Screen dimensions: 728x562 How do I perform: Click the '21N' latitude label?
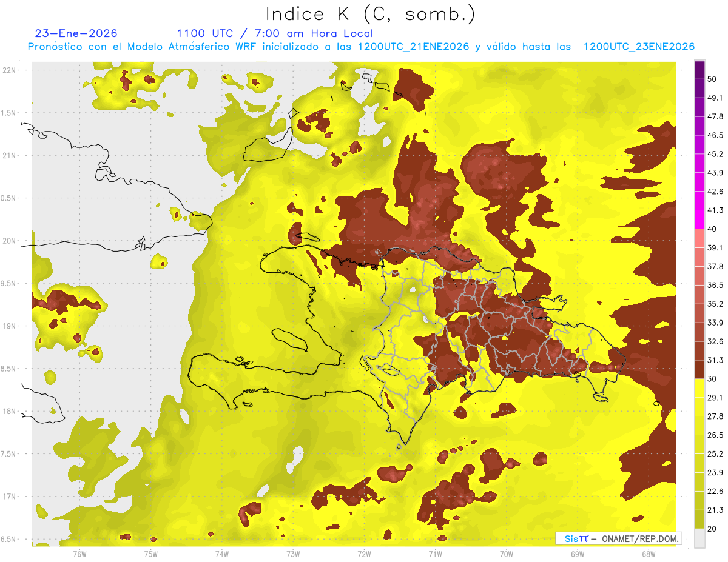point(10,155)
